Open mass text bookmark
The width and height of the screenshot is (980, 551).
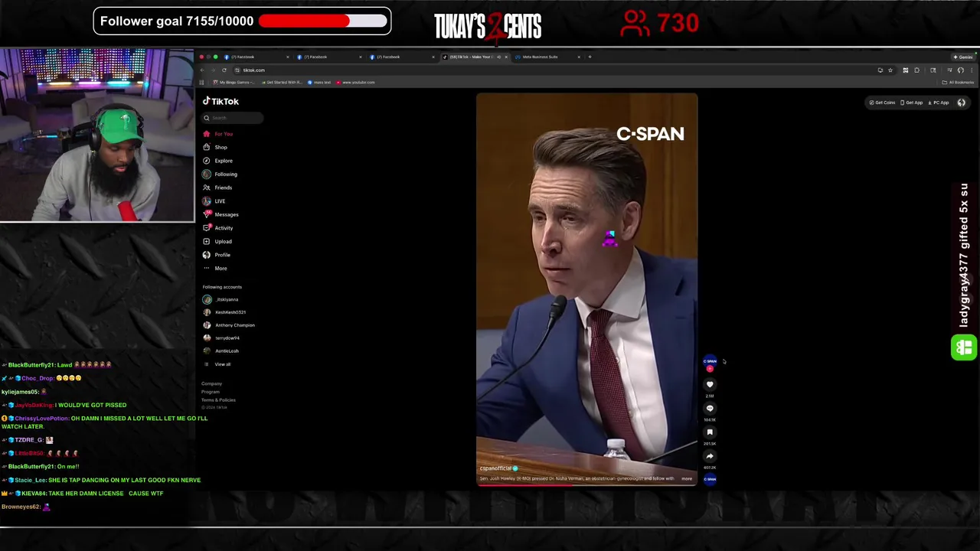tap(319, 83)
